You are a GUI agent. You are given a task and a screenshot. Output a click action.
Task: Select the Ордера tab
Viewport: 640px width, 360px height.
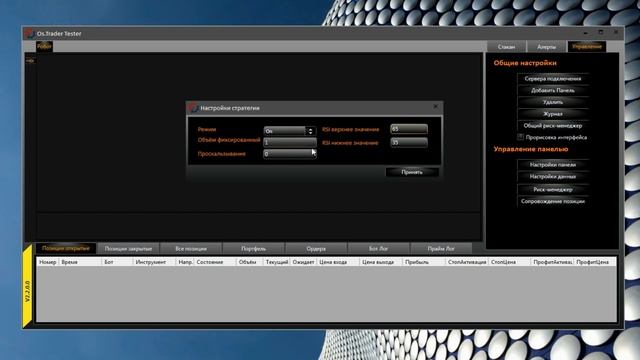coord(316,249)
